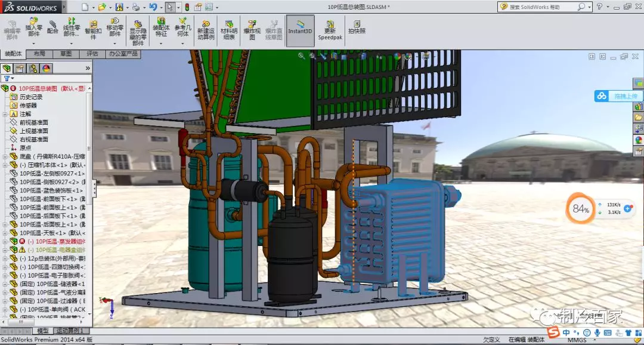Open dropdown under 插入零部件
Screen dimensions: 644x345
coord(33,43)
